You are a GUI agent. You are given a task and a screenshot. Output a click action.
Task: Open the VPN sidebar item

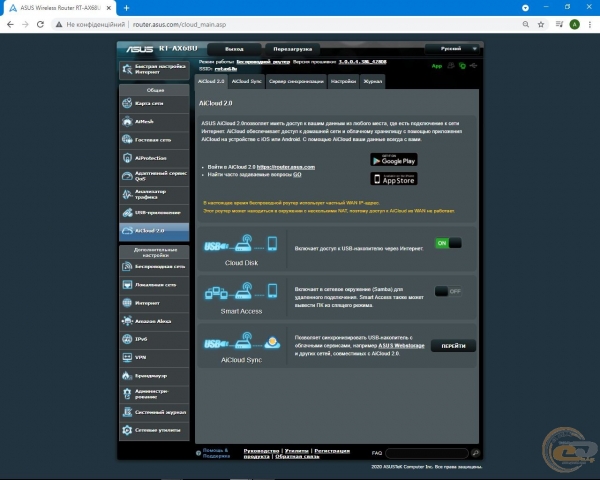(154, 358)
